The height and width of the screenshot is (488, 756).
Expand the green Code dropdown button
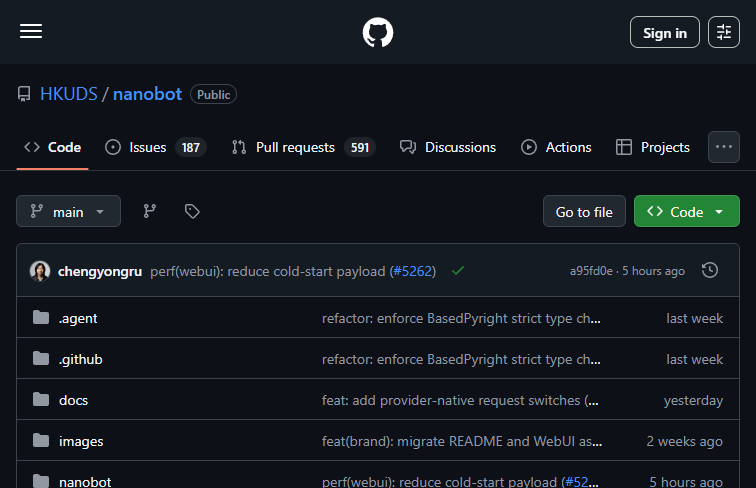(x=687, y=211)
